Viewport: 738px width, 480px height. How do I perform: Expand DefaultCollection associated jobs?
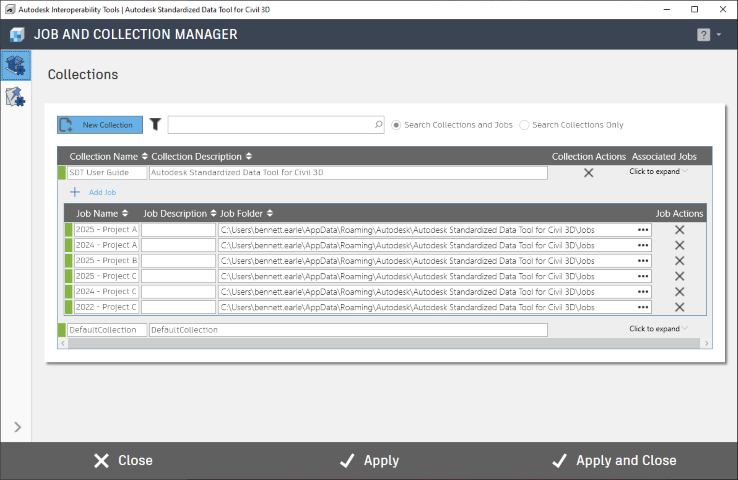click(x=658, y=328)
